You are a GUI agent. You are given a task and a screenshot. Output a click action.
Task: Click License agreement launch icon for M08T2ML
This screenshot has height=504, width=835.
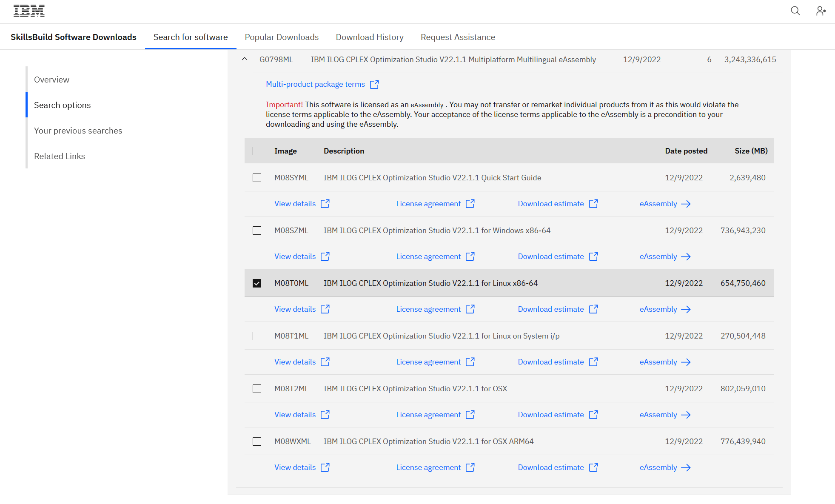click(x=470, y=415)
